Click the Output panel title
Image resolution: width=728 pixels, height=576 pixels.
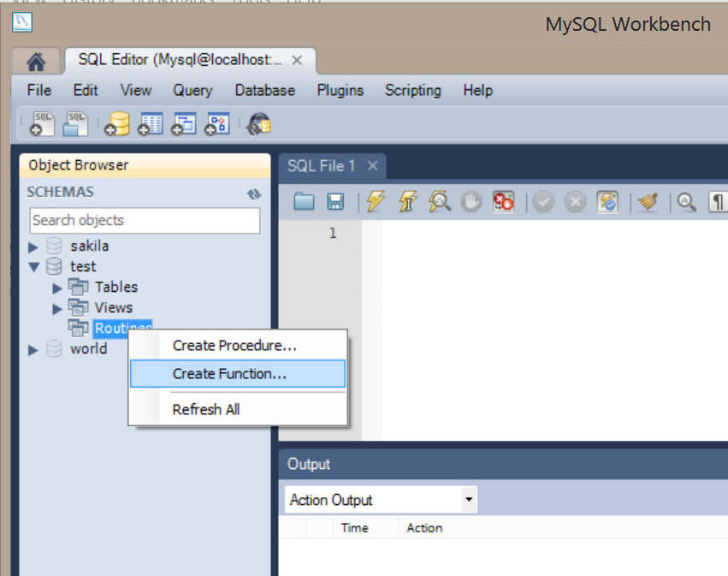(308, 464)
